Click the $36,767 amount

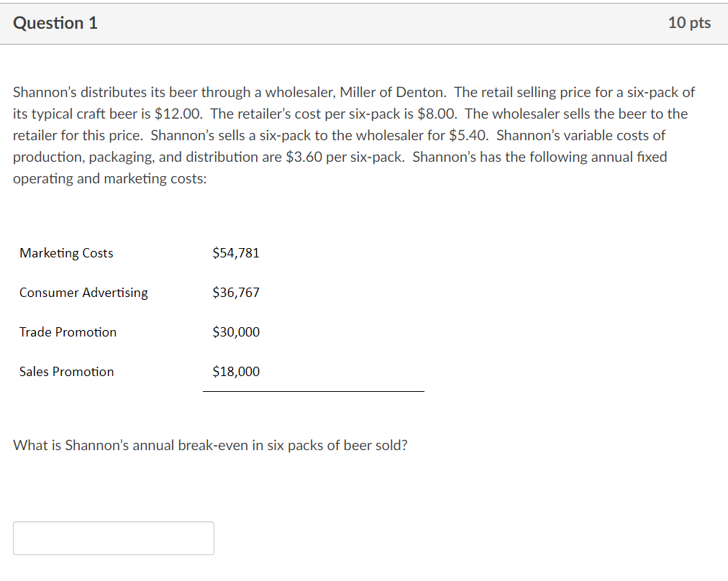[236, 293]
